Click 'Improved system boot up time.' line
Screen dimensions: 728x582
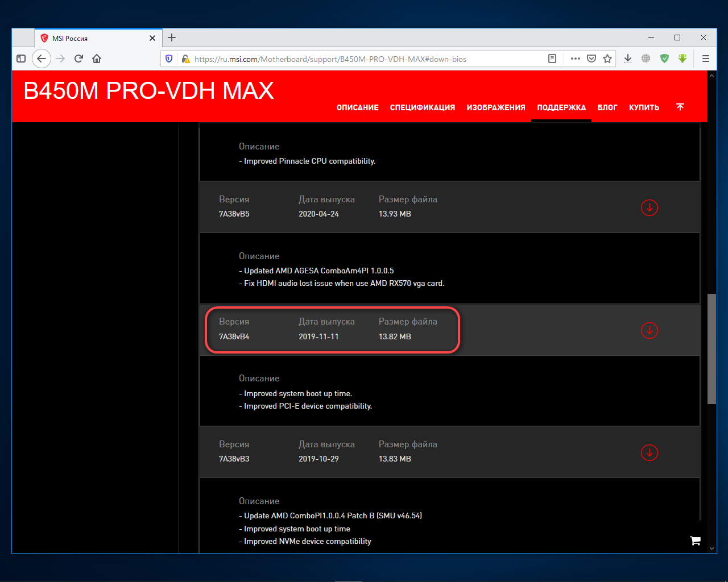click(x=296, y=393)
